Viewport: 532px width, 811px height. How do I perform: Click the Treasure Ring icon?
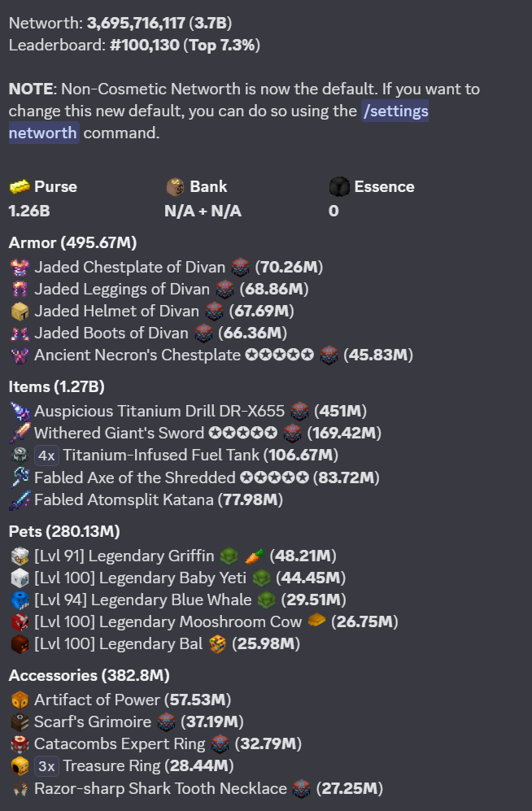tap(20, 766)
